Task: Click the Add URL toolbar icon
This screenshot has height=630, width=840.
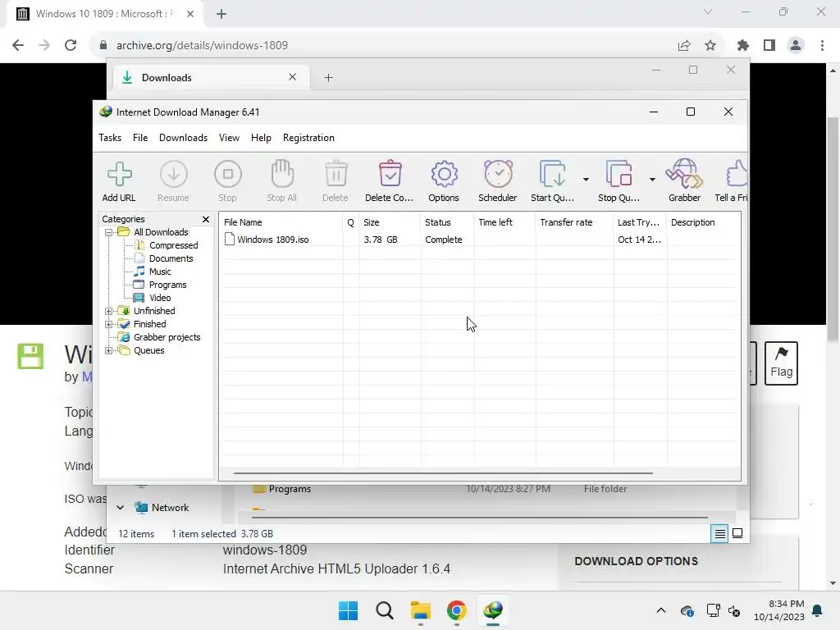Action: click(119, 180)
